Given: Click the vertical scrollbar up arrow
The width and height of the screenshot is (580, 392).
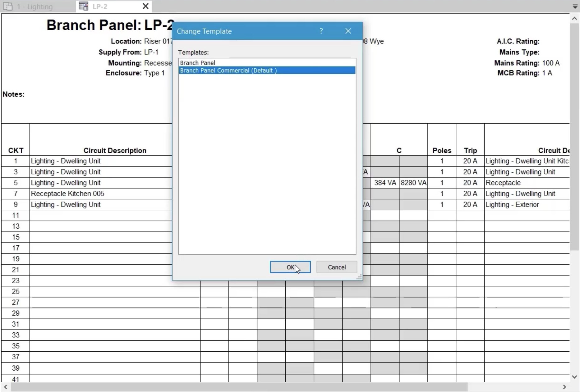Looking at the screenshot, I should 574,18.
